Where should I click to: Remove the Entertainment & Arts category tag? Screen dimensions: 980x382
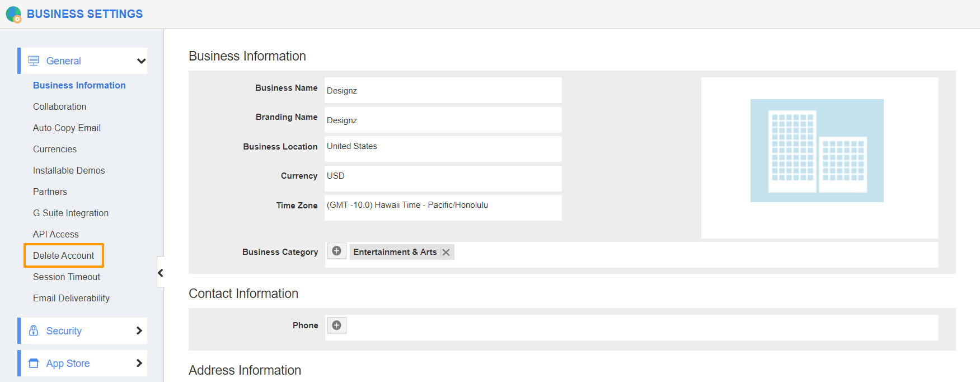tap(446, 253)
